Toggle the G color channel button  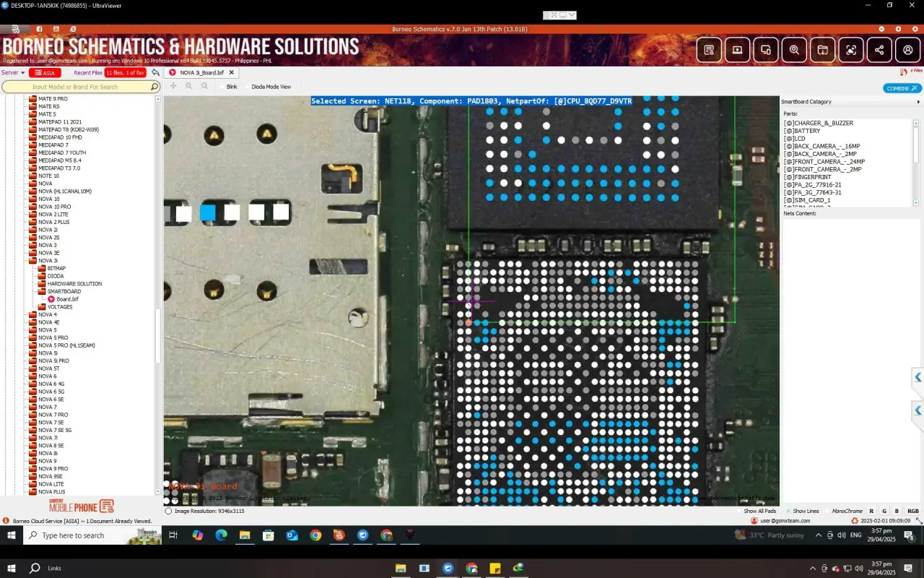click(884, 511)
